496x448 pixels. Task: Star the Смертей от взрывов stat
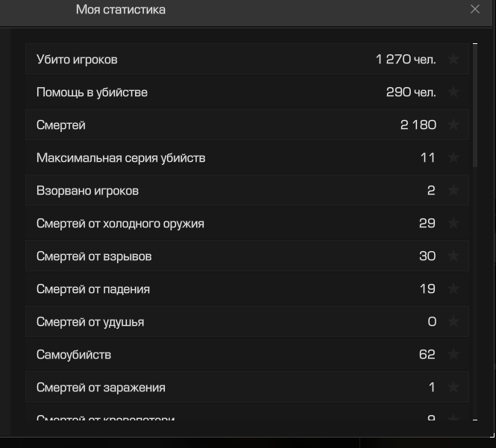pyautogui.click(x=453, y=256)
